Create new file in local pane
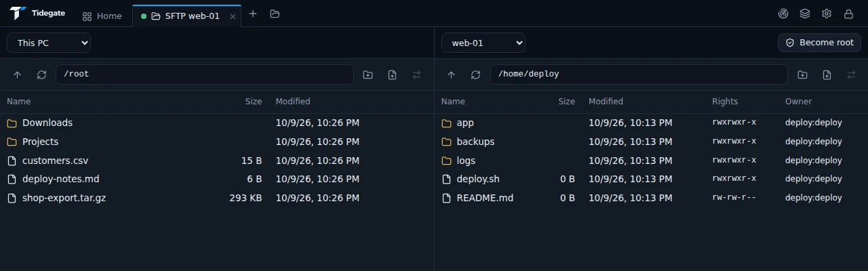 pos(392,75)
